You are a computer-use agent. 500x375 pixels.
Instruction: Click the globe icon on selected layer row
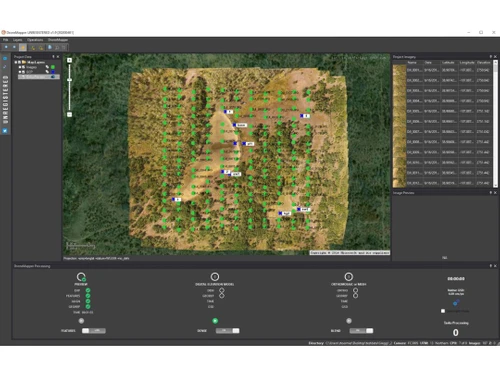[x=53, y=77]
